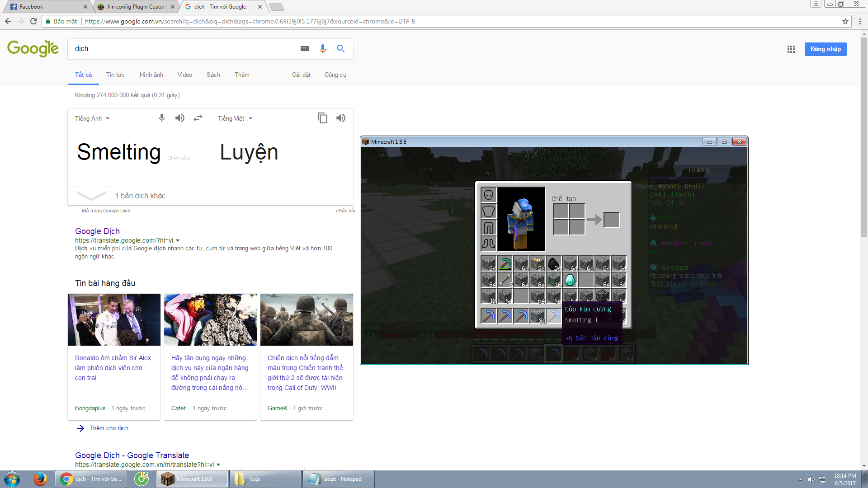Viewport: 868px width, 488px height.
Task: Listen to the source text 'Smelting'
Action: (180, 118)
